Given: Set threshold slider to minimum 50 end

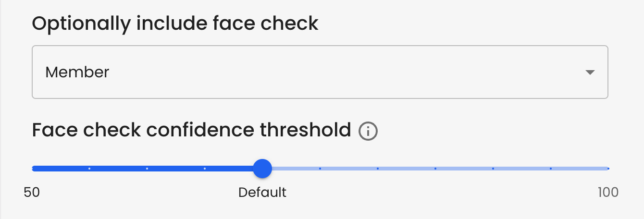Looking at the screenshot, I should 33,169.
